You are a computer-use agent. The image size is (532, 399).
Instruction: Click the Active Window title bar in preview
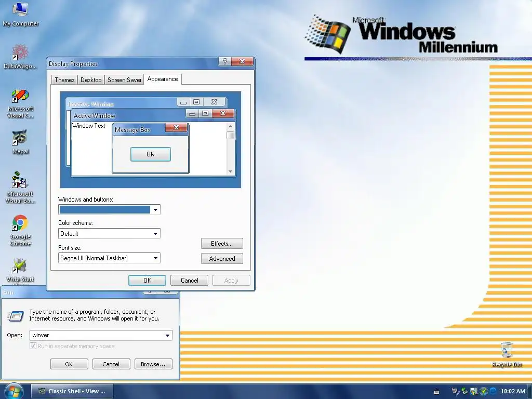pyautogui.click(x=129, y=115)
